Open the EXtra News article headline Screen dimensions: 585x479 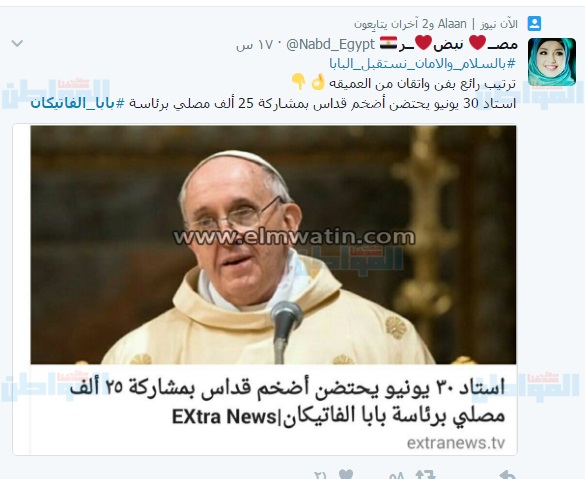287,402
